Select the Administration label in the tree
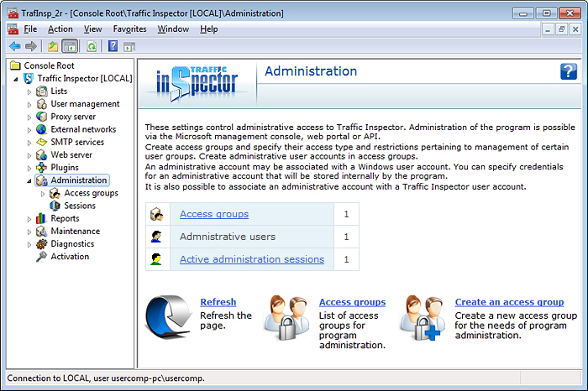The height and width of the screenshot is (391, 588). [79, 180]
